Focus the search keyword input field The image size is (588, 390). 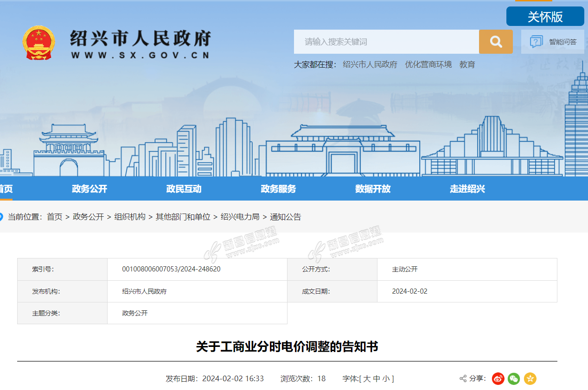click(386, 42)
